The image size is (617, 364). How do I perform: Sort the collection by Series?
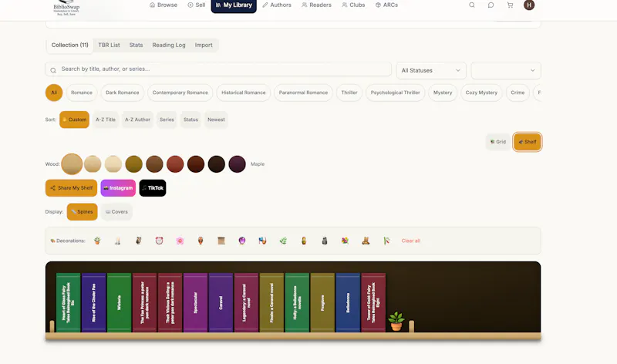coord(167,120)
